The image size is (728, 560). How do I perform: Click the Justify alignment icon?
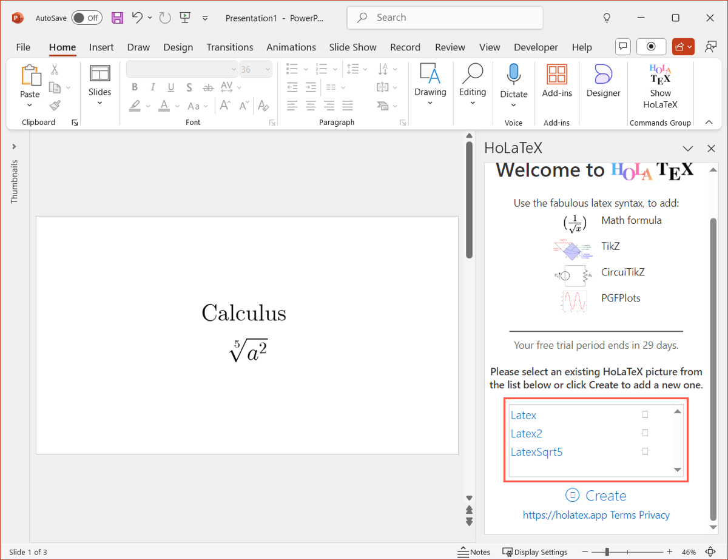click(348, 106)
